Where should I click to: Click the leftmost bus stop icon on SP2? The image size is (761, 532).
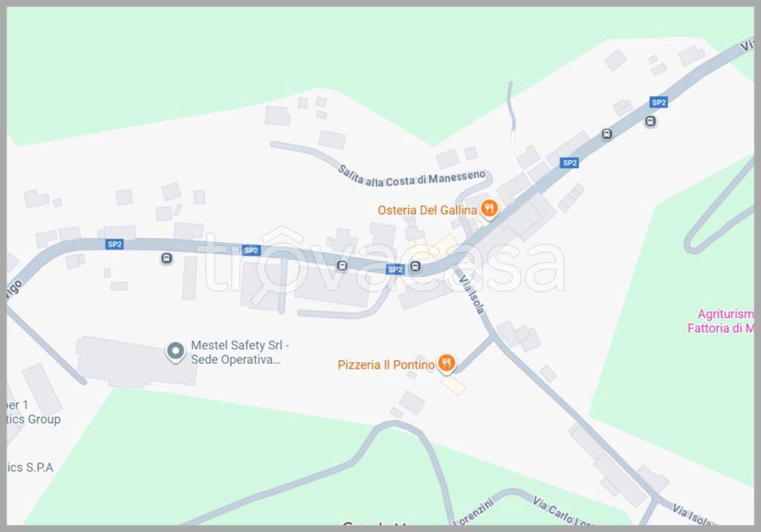(x=166, y=259)
